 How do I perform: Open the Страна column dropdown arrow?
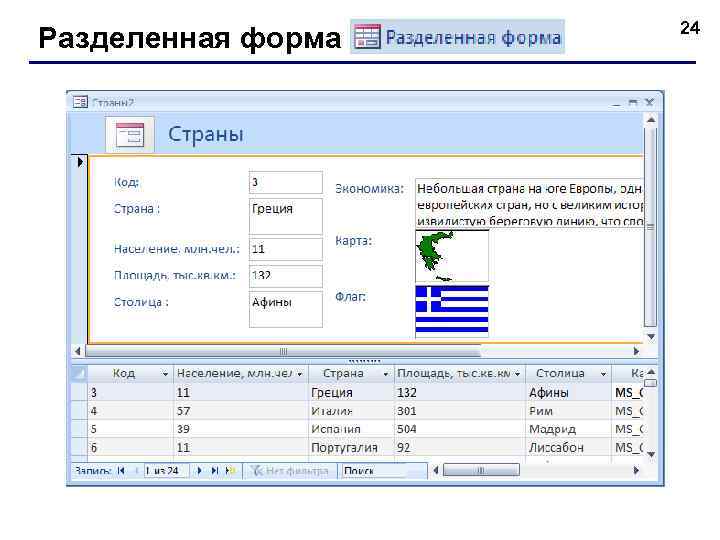click(386, 375)
